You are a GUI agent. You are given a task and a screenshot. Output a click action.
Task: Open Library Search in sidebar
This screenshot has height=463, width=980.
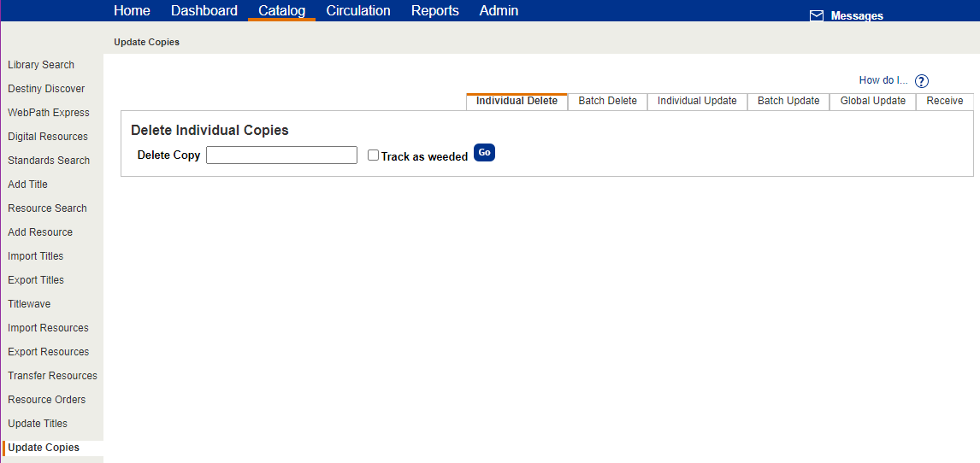pos(41,65)
